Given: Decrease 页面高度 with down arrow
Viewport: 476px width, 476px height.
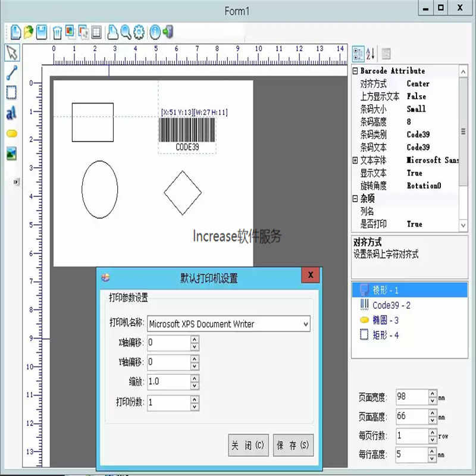Looking at the screenshot, I should 433,420.
